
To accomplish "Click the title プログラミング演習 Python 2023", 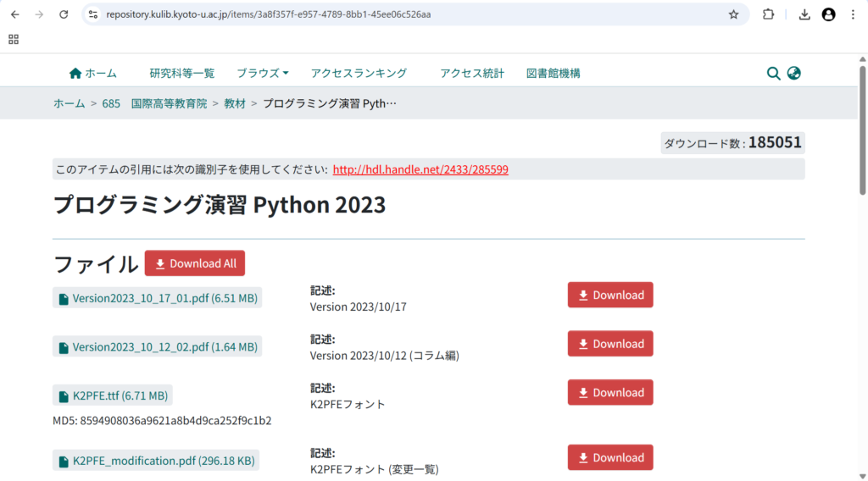I will (220, 205).
